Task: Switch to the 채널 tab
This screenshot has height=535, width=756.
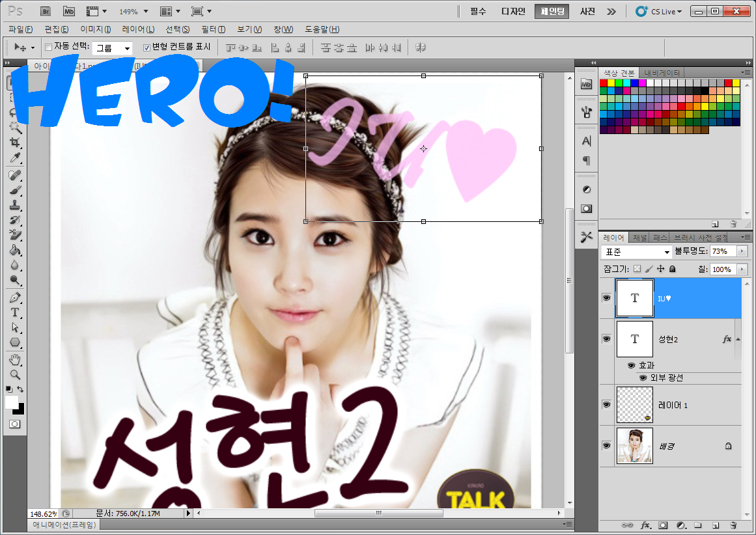Action: tap(640, 238)
